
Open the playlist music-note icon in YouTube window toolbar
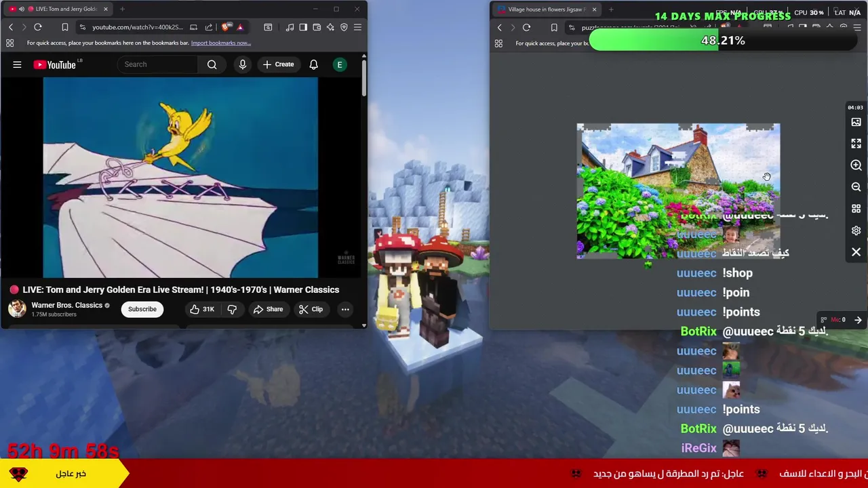(x=290, y=27)
